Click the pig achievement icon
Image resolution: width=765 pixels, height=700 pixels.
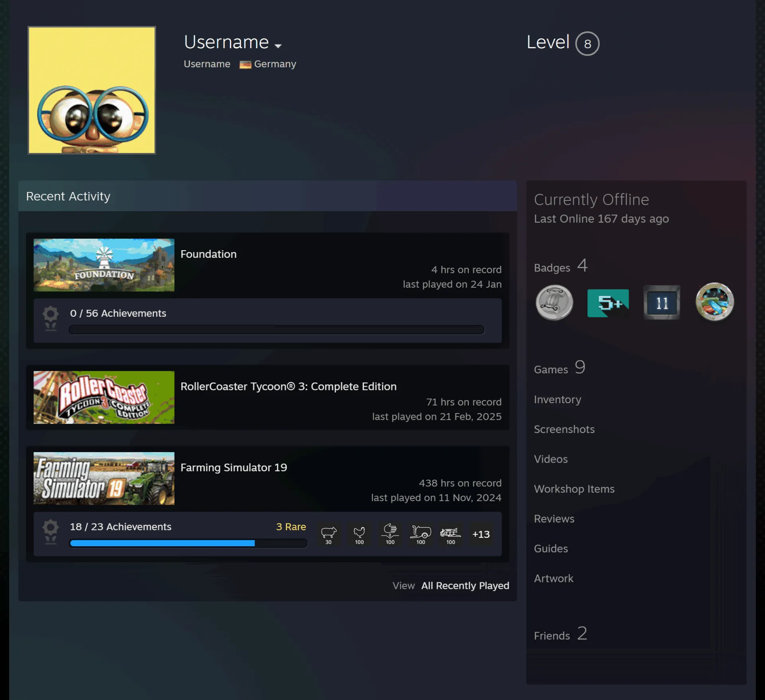tap(329, 535)
